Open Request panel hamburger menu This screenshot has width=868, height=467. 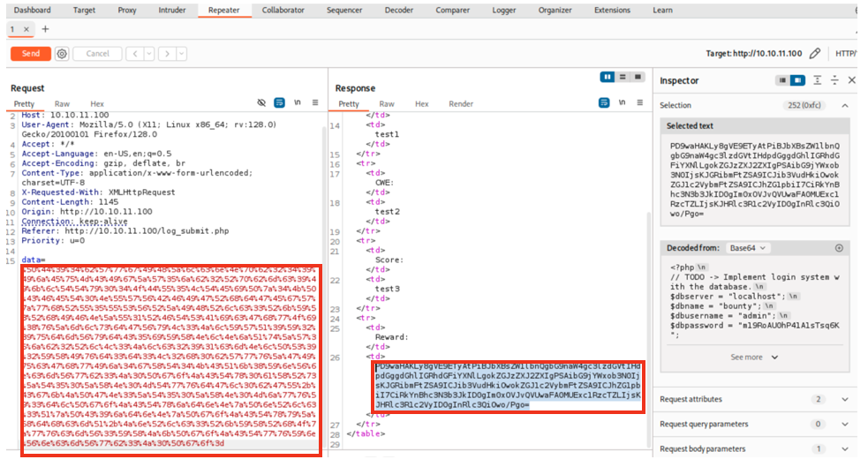(315, 103)
